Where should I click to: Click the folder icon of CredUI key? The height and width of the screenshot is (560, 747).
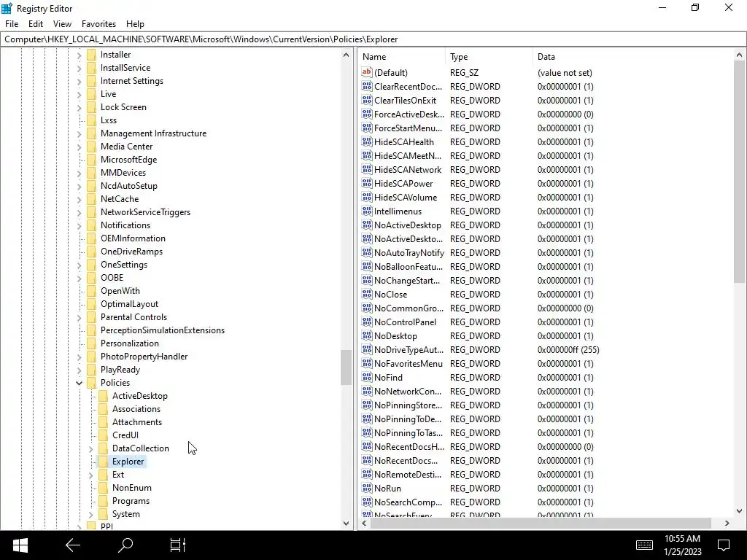tap(103, 435)
